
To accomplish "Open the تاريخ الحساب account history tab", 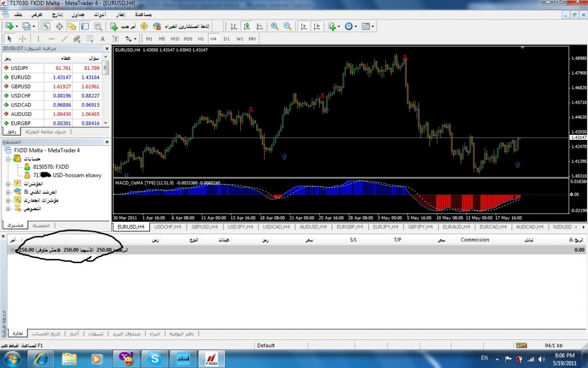I will pyautogui.click(x=46, y=334).
